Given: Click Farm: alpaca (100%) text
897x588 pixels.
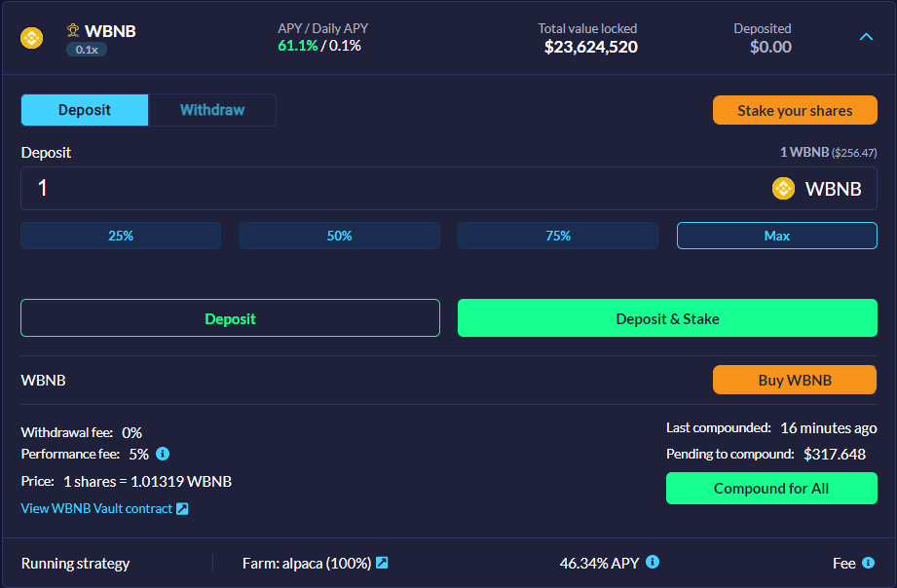Looking at the screenshot, I should coord(307,564).
